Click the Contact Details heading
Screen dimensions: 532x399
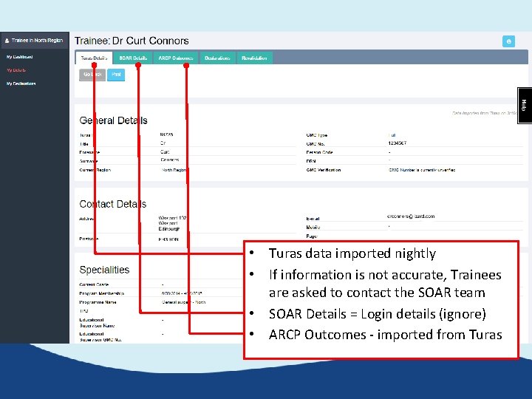coord(112,204)
